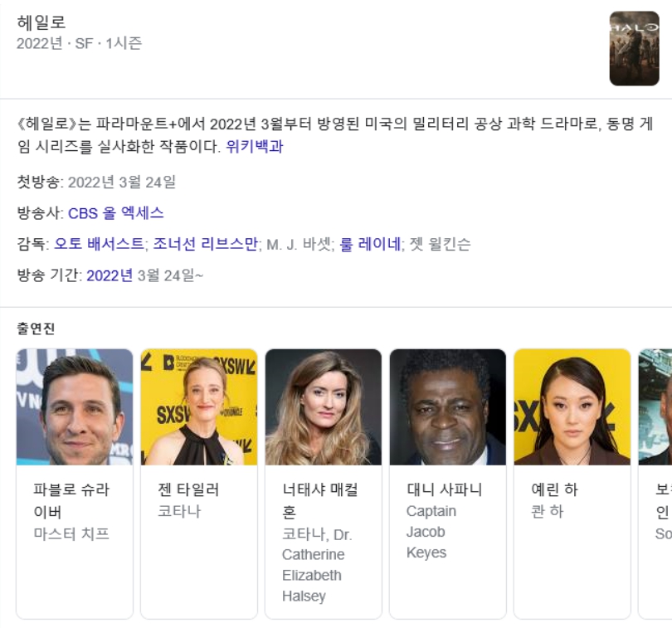The image size is (672, 628).
Task: Select cast photo of 대니 사파니
Action: point(448,406)
